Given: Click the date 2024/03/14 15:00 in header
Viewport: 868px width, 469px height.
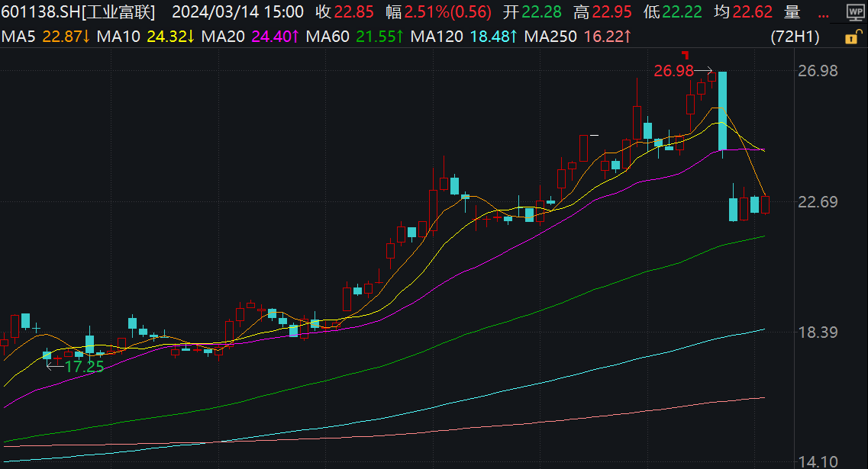Looking at the screenshot, I should pos(237,12).
